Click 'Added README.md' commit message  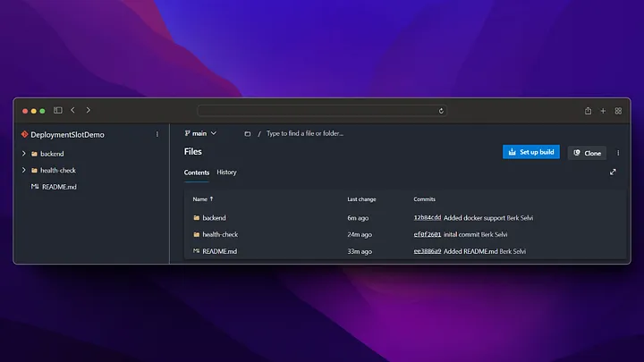(x=470, y=251)
